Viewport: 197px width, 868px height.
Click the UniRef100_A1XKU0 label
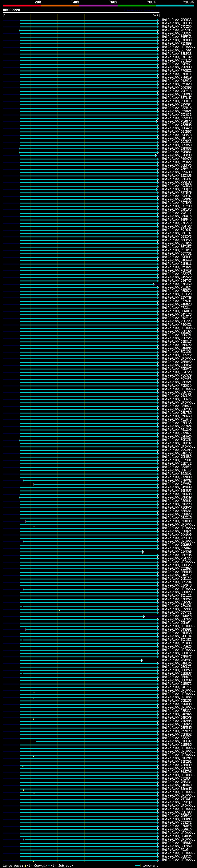coord(177,521)
